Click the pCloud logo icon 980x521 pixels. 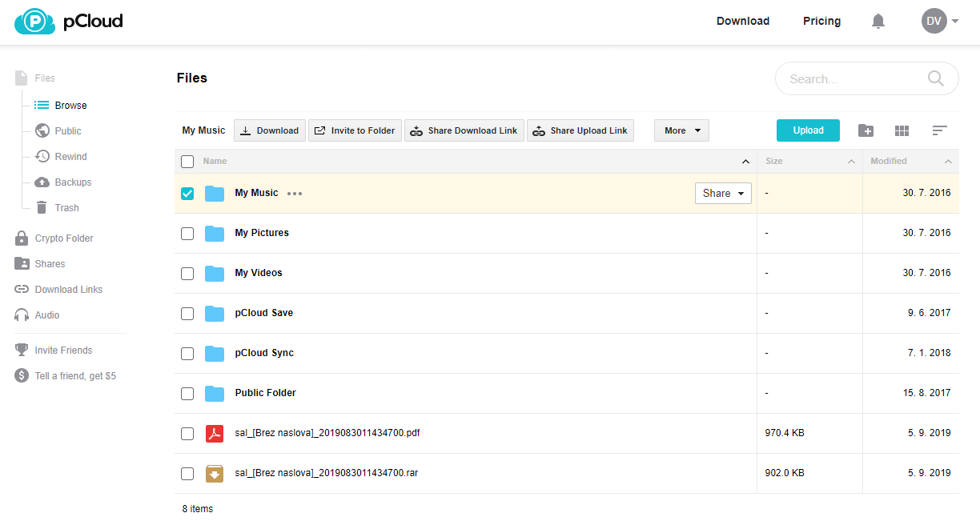pyautogui.click(x=34, y=22)
